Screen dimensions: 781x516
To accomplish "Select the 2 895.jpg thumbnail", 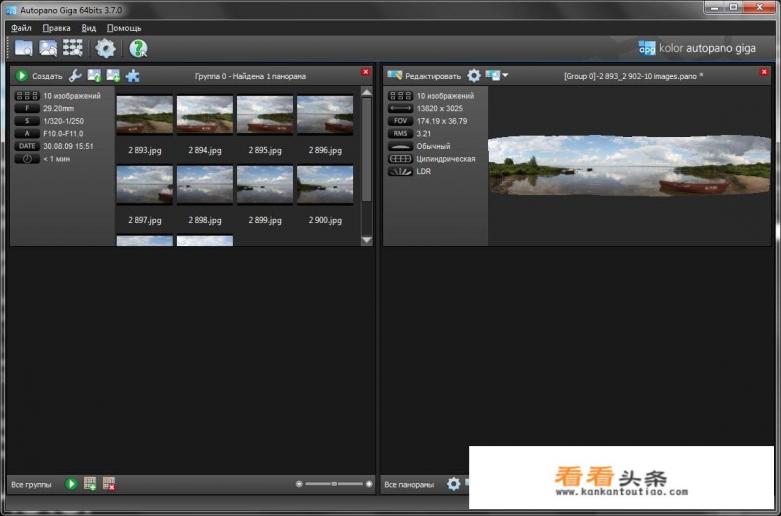I will tap(265, 115).
